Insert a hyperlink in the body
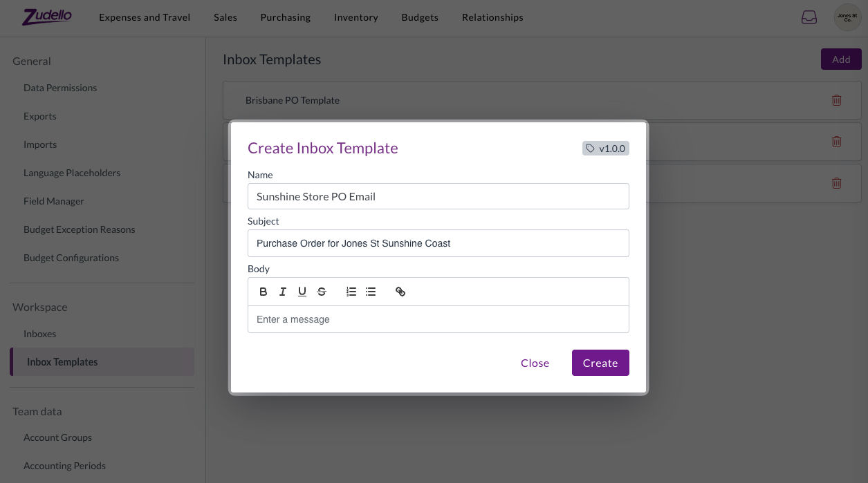 tap(400, 292)
